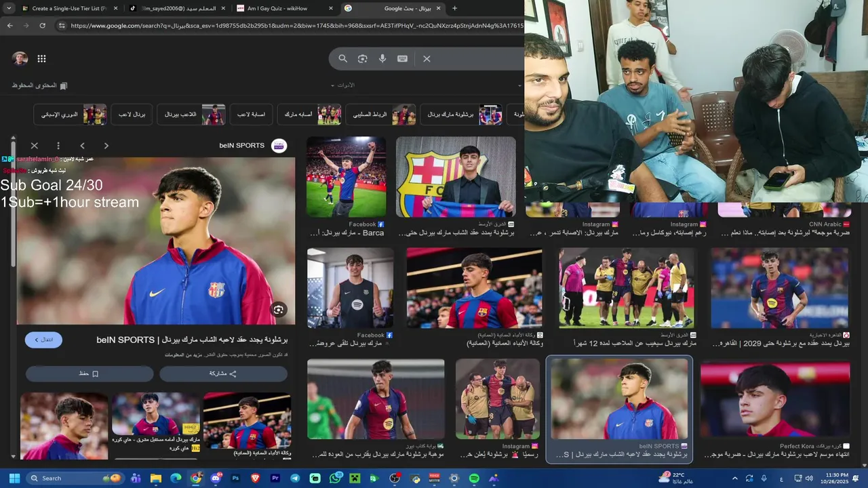The image size is (868, 488).
Task: Clear the search box with X icon
Action: click(427, 59)
